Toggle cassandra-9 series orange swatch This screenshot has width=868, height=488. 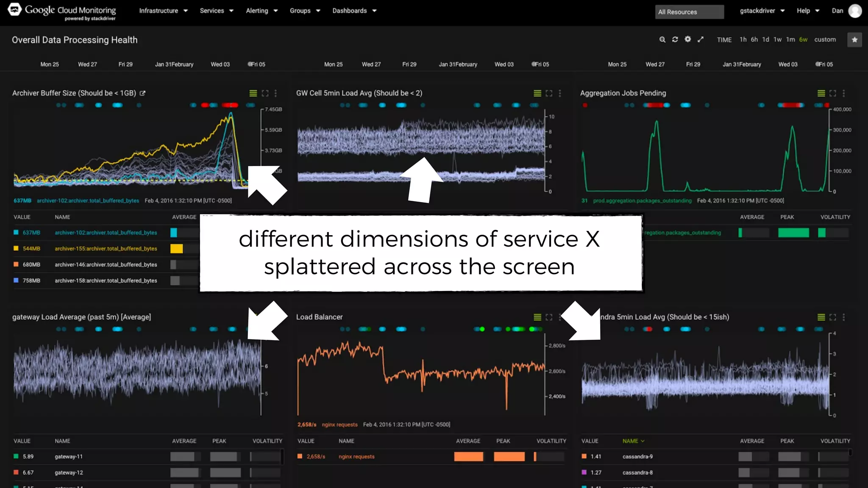(584, 456)
